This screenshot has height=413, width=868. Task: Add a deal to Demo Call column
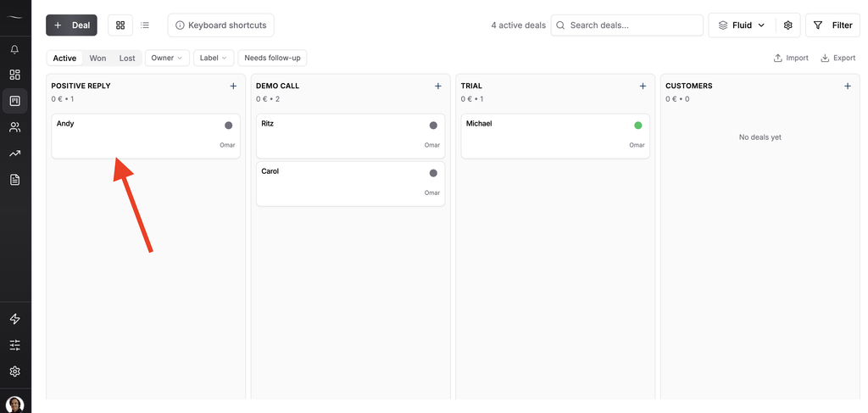coord(438,86)
